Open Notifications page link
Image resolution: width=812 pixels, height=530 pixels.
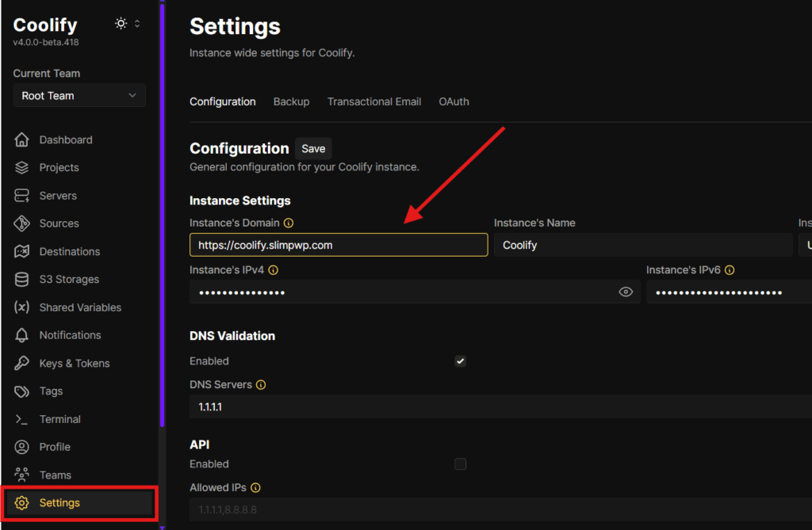(x=71, y=335)
